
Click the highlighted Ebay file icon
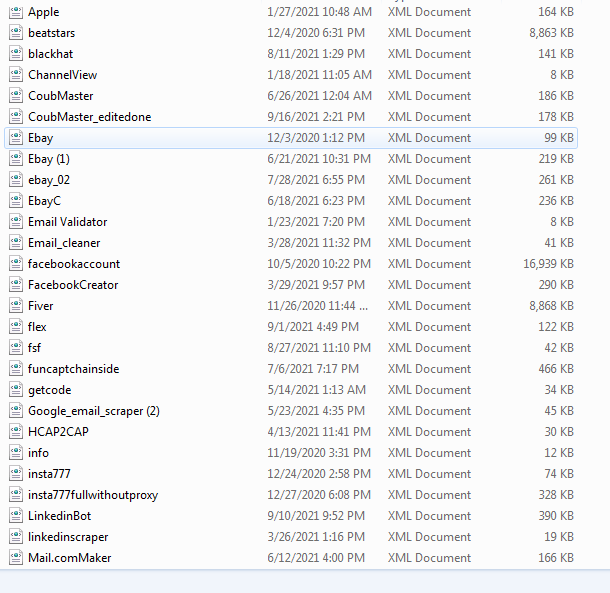click(16, 138)
